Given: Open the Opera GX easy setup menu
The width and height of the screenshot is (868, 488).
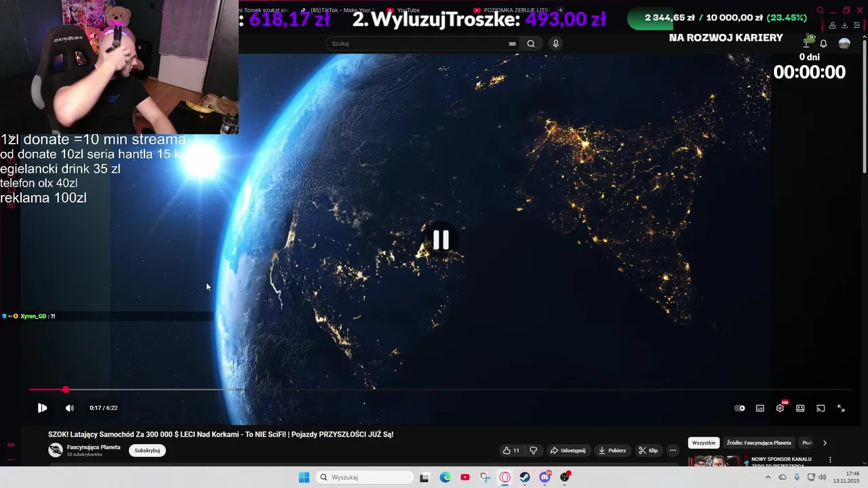Looking at the screenshot, I should (856, 25).
